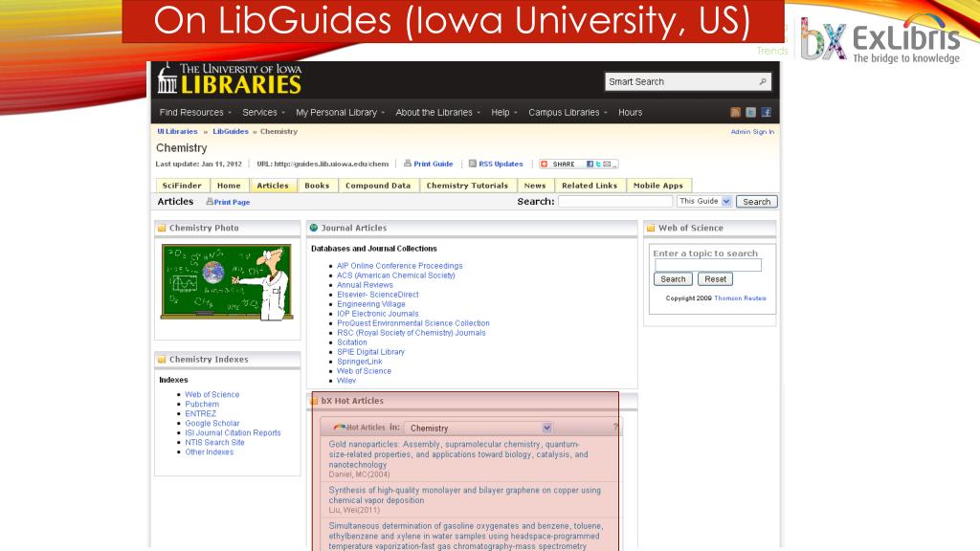Open Elsevier- ScienceDirect link
Screen dimensions: 980x551
[377, 295]
